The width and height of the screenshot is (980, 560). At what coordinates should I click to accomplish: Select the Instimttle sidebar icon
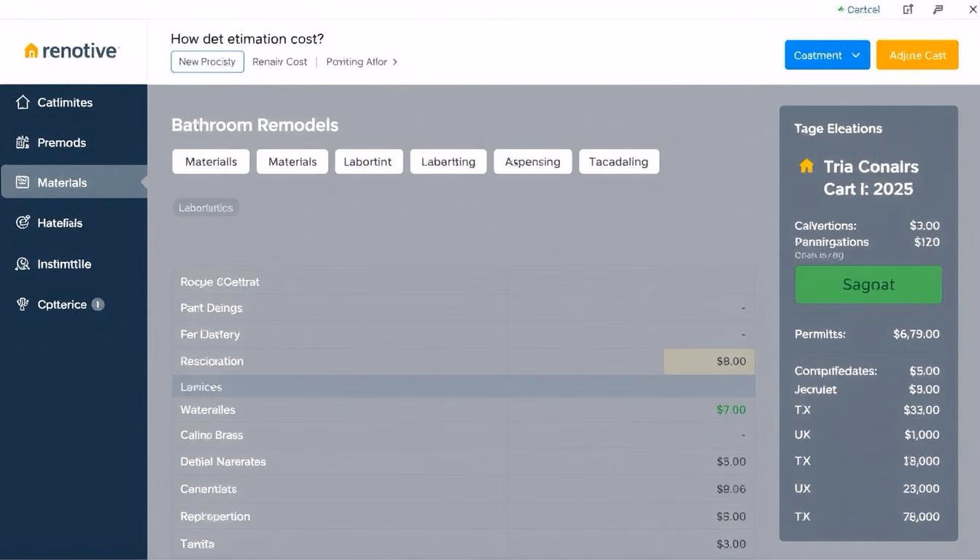click(x=23, y=264)
